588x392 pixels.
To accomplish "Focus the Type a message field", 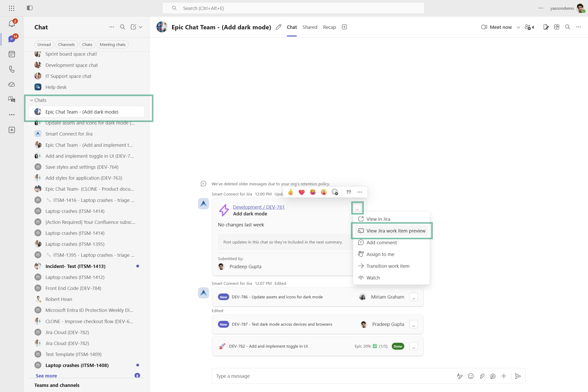I will tap(332, 376).
